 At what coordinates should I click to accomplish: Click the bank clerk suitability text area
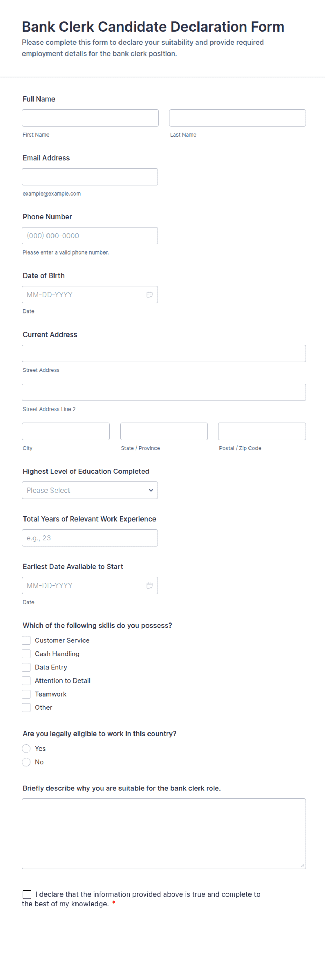164,833
